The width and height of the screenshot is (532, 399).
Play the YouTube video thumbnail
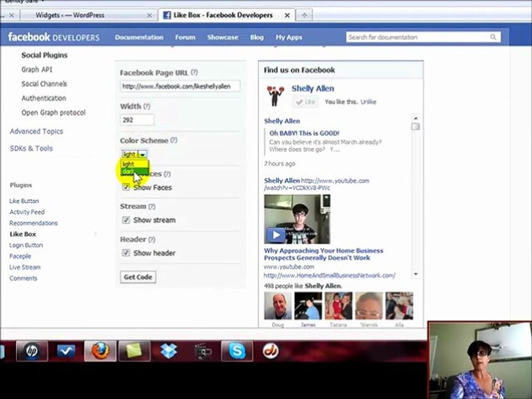click(297, 219)
